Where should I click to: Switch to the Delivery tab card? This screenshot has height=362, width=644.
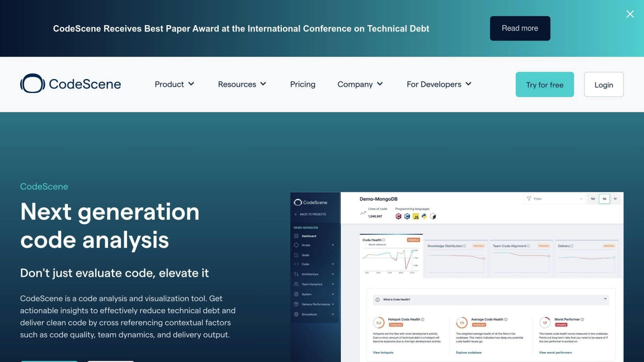click(x=587, y=259)
